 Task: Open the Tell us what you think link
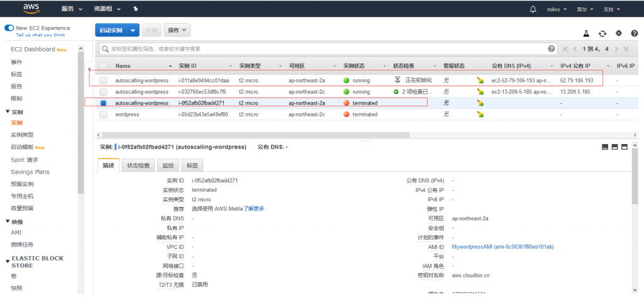[x=40, y=35]
